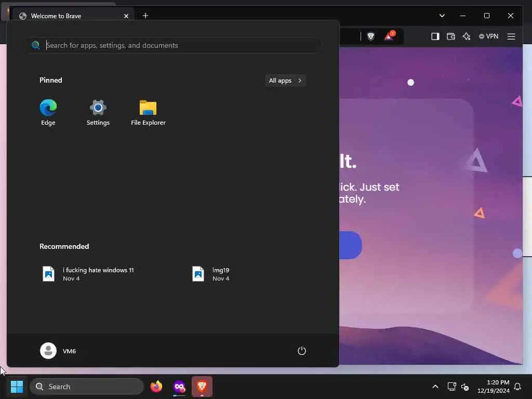The width and height of the screenshot is (532, 399).
Task: Open the Leo AI sparkle icon
Action: tap(467, 36)
